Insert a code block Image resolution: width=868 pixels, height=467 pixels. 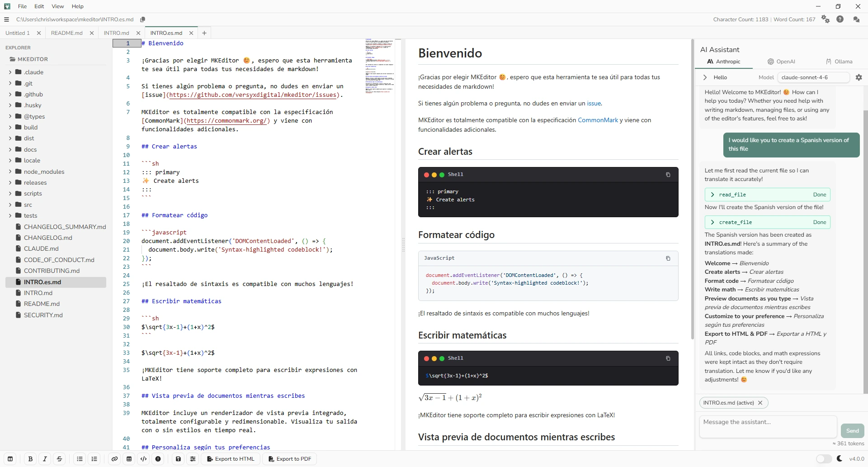point(143,459)
